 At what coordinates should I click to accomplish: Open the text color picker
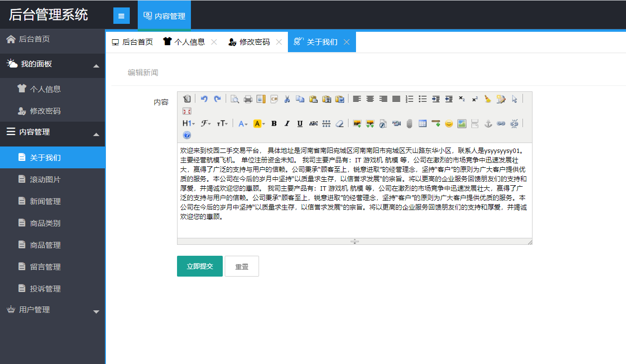coord(243,124)
